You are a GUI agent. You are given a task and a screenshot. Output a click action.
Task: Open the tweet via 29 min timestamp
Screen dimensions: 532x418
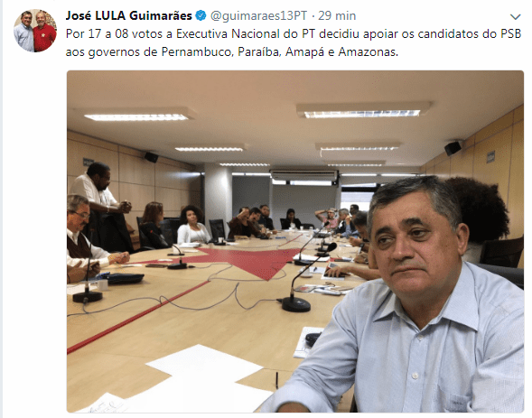tap(337, 15)
